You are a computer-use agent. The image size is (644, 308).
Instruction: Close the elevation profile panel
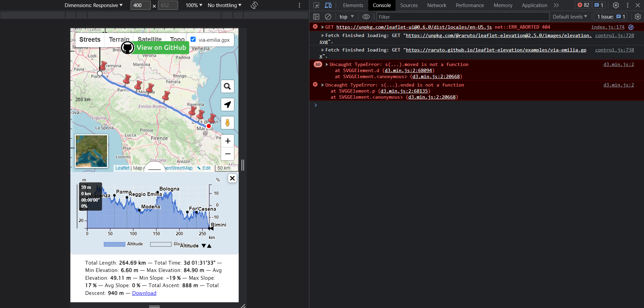pyautogui.click(x=232, y=178)
